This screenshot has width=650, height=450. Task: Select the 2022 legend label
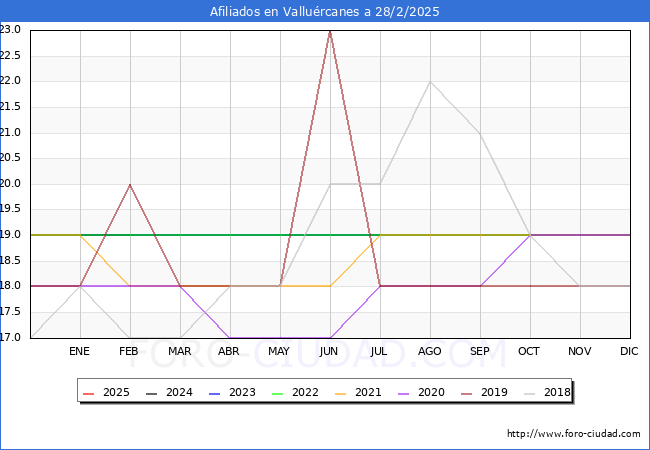point(305,392)
